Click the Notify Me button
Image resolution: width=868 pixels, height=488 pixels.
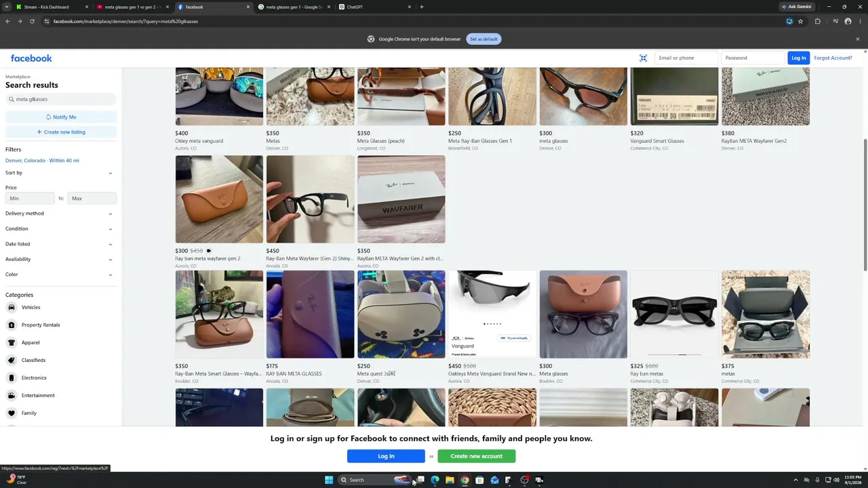60,117
